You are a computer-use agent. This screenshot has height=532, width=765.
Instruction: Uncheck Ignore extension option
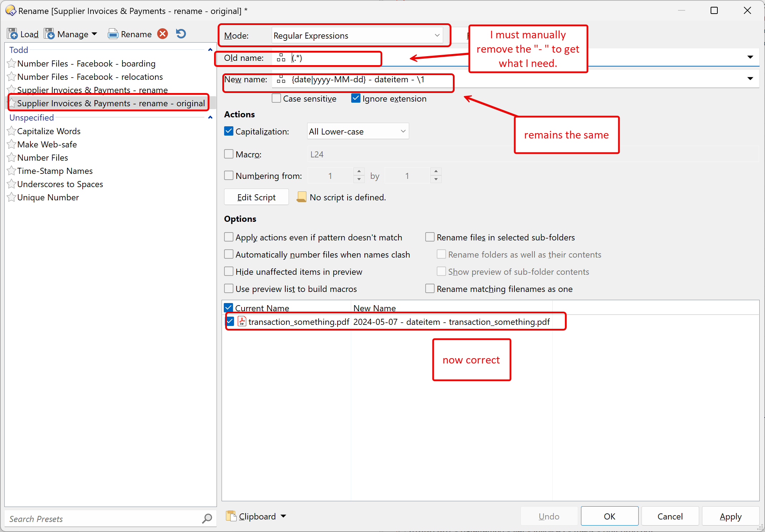[x=356, y=98]
